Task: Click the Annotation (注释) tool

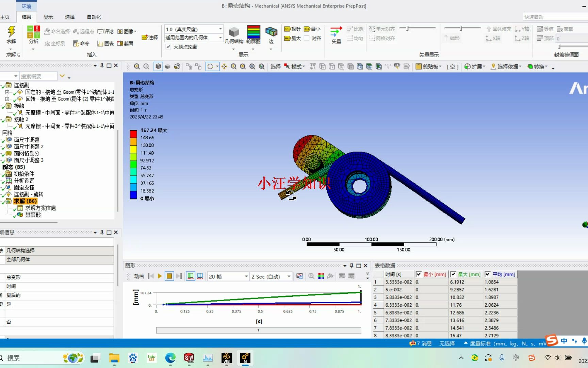Action: point(150,37)
